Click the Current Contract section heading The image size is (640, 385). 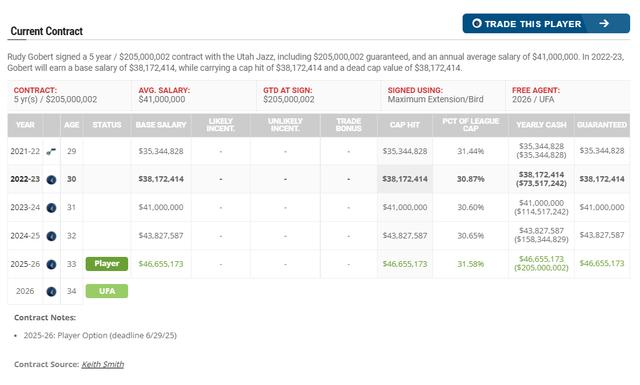(x=47, y=31)
